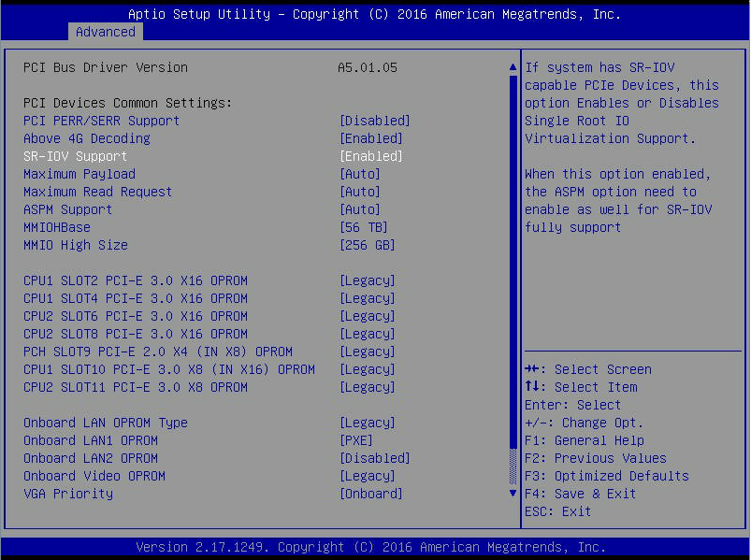Select Above 4G Decoding option
This screenshot has width=751, height=560.
click(87, 138)
